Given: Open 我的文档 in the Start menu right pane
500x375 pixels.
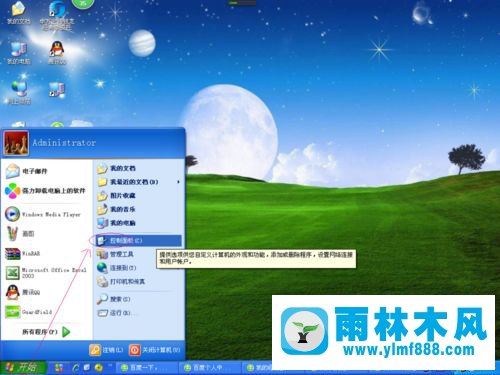Looking at the screenshot, I should 116,168.
